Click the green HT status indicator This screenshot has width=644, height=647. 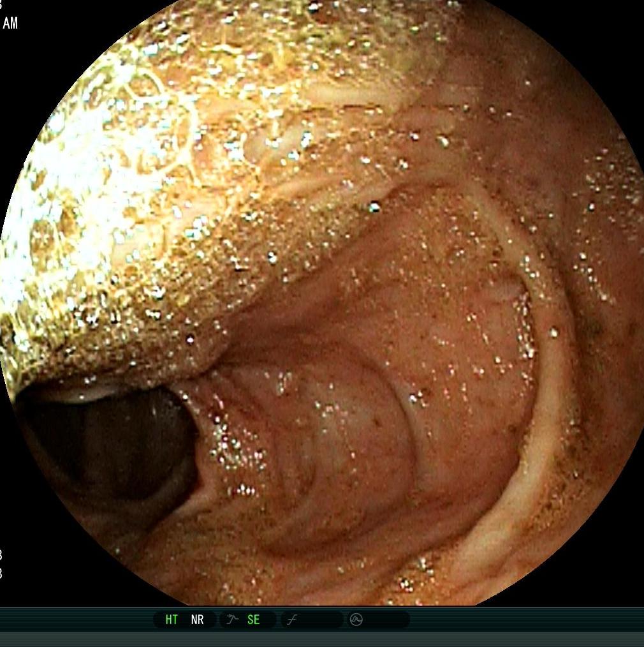click(x=172, y=620)
